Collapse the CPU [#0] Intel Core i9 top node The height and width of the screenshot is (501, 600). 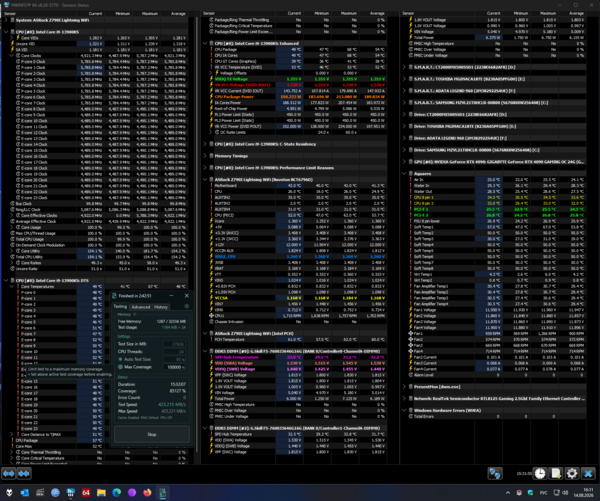(6, 32)
